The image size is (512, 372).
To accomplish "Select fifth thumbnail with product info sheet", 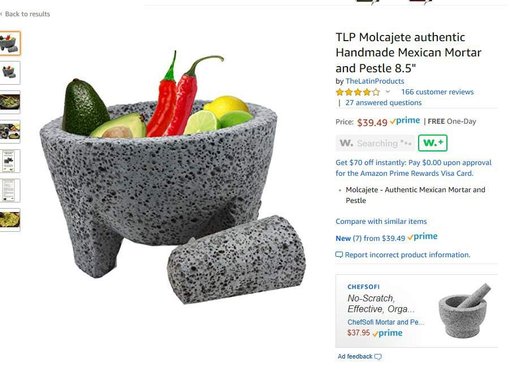I will click(10, 161).
